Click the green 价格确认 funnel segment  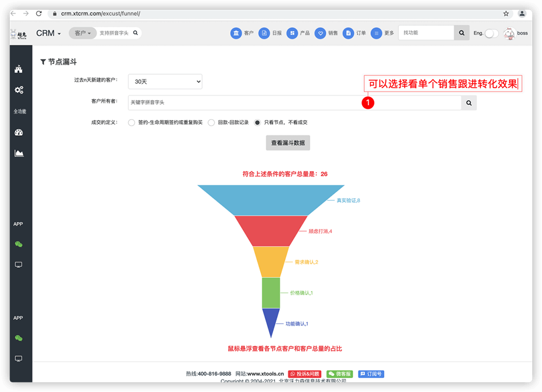click(x=271, y=292)
